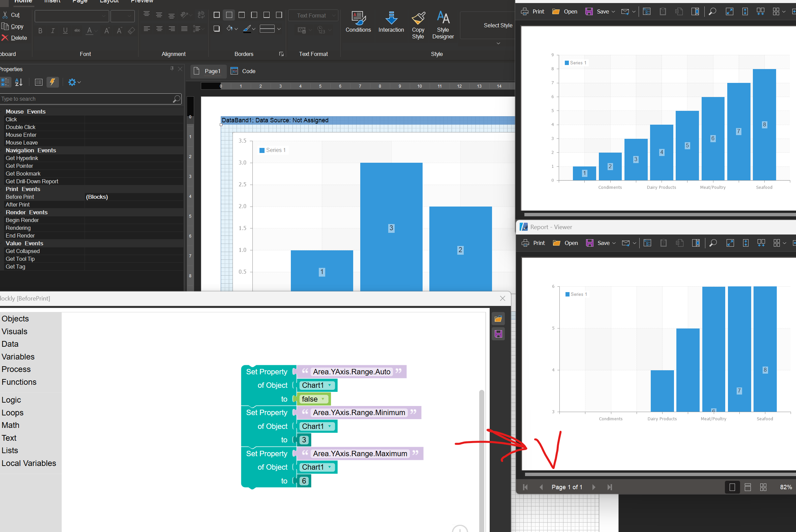Click the purple save icon in Blockly window
This screenshot has width=796, height=532.
(x=498, y=334)
